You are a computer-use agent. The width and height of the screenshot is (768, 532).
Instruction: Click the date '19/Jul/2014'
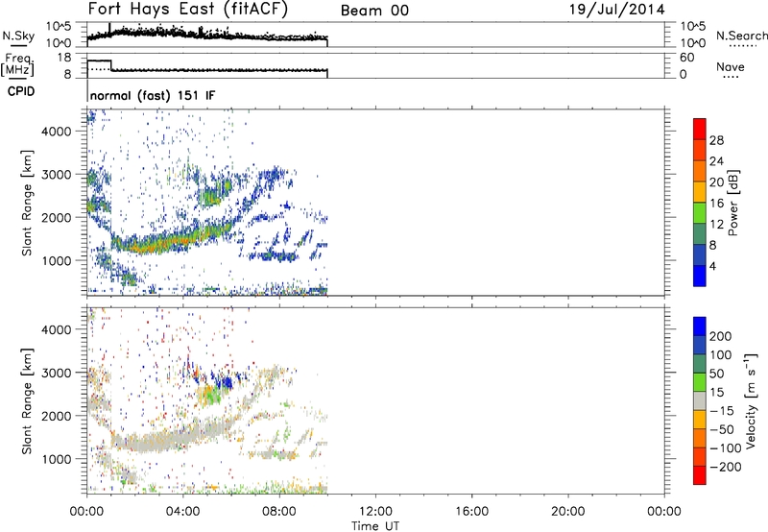coord(617,10)
